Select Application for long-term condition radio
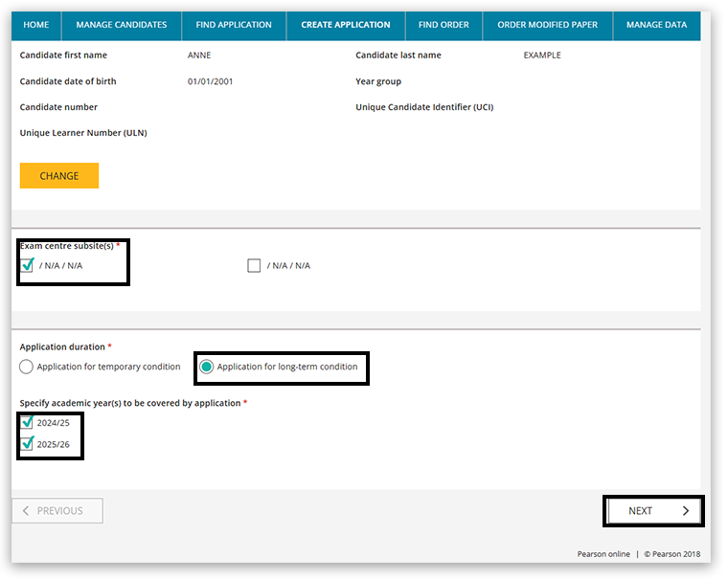The width and height of the screenshot is (728, 580). coord(206,367)
